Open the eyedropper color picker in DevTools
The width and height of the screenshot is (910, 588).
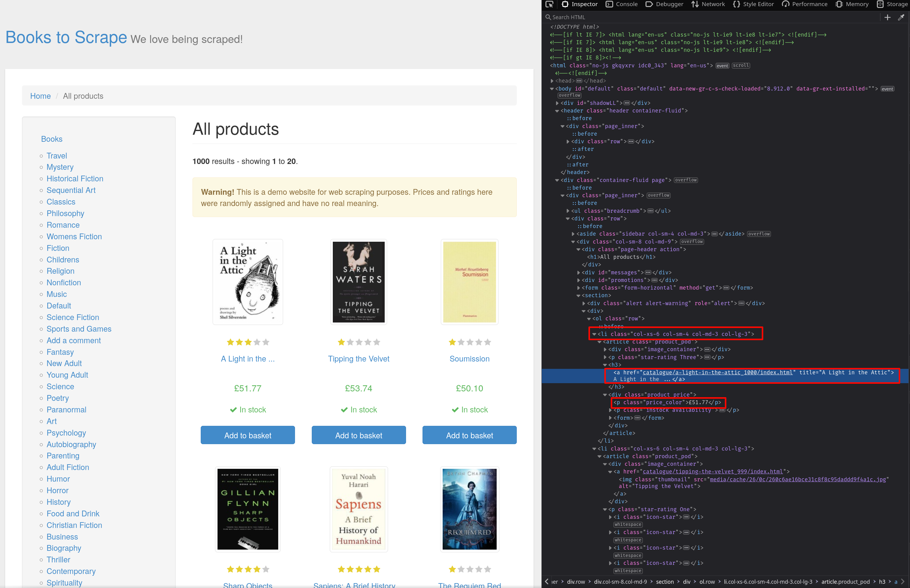point(901,17)
